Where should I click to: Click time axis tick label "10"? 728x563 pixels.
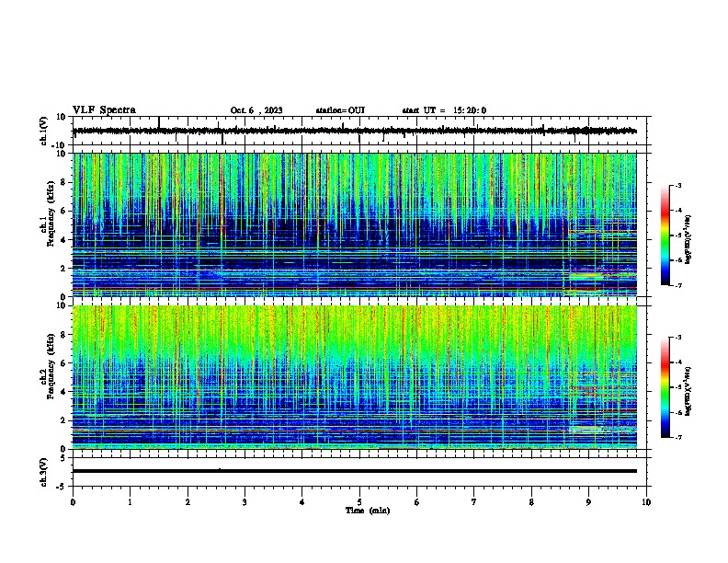click(646, 502)
